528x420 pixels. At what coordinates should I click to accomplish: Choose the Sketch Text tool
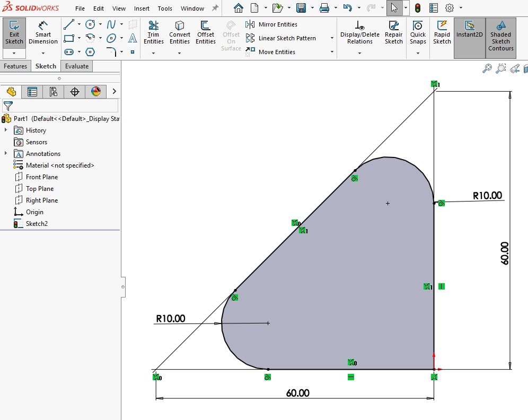(133, 38)
